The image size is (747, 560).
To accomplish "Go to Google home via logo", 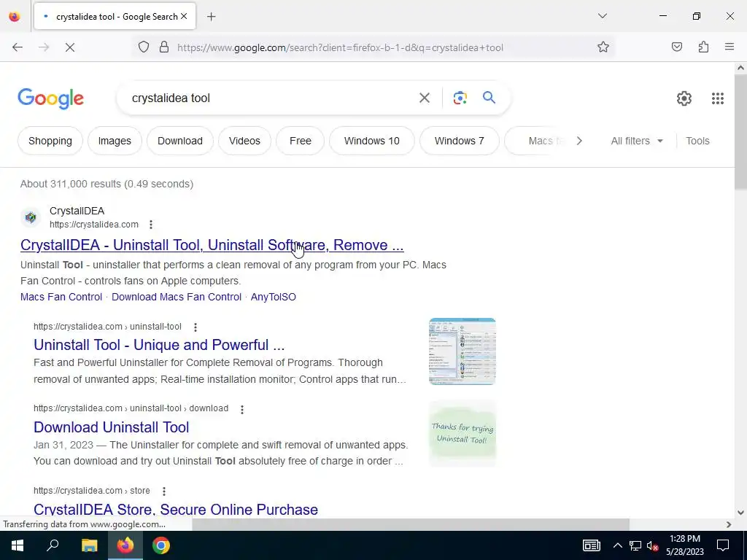I will click(51, 98).
